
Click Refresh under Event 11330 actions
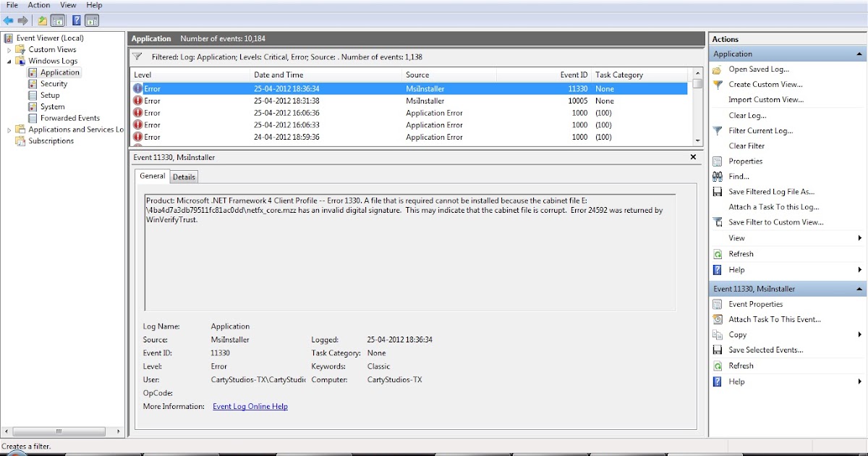click(741, 366)
